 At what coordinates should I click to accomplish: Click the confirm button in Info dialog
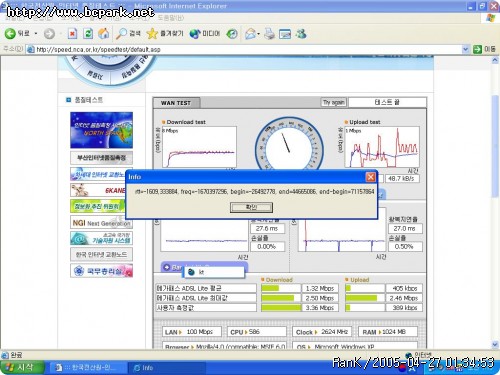251,207
